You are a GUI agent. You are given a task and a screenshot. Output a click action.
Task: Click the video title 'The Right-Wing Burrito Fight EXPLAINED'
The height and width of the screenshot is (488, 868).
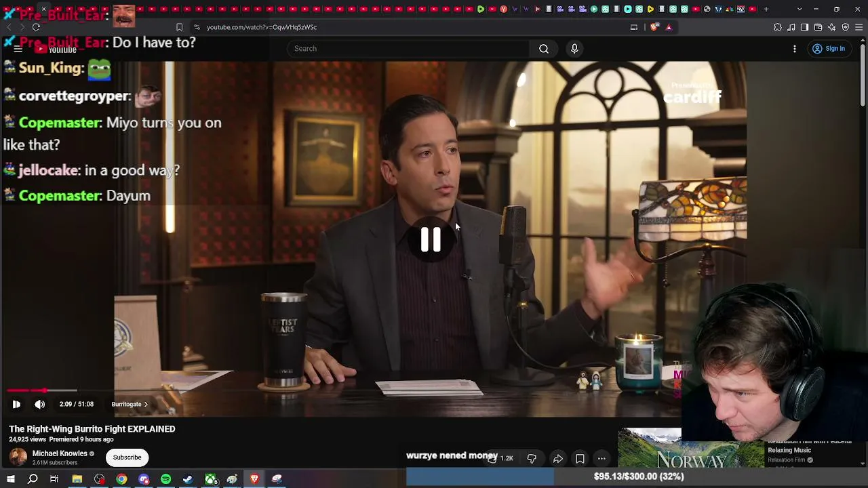pyautogui.click(x=92, y=429)
